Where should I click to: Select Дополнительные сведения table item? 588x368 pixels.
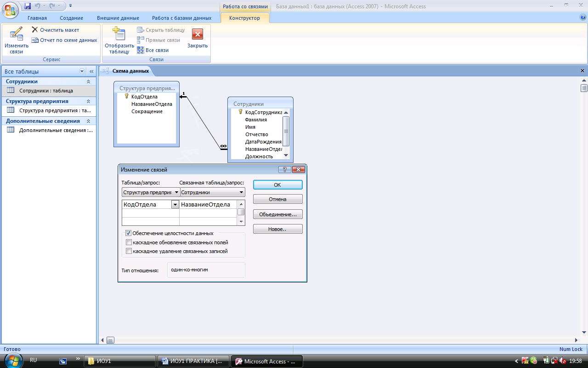pyautogui.click(x=48, y=130)
